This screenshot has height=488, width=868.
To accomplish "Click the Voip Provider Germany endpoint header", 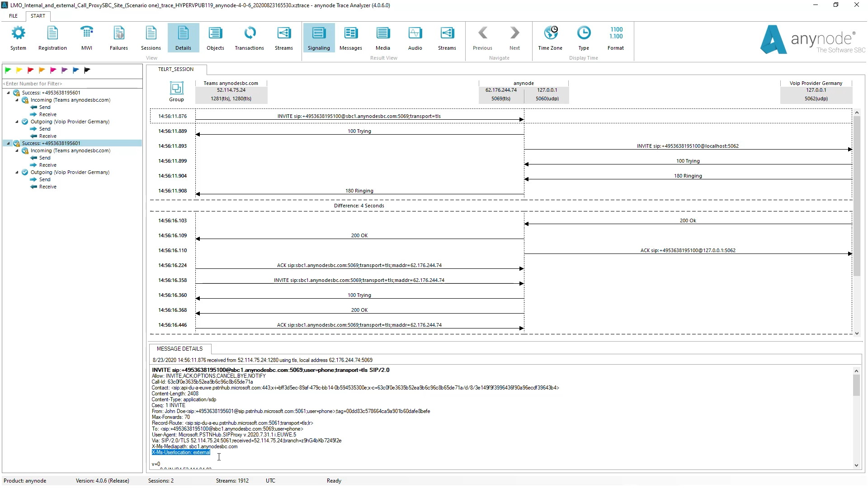I will coord(816,92).
